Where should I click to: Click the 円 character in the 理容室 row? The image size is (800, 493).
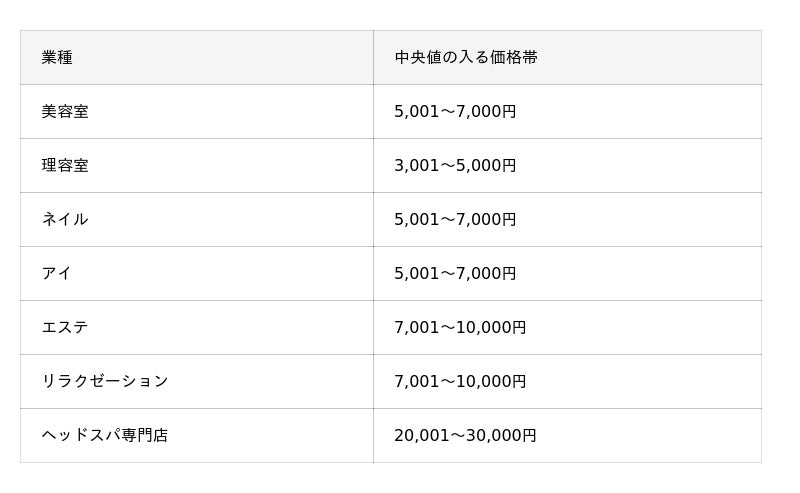tap(509, 165)
